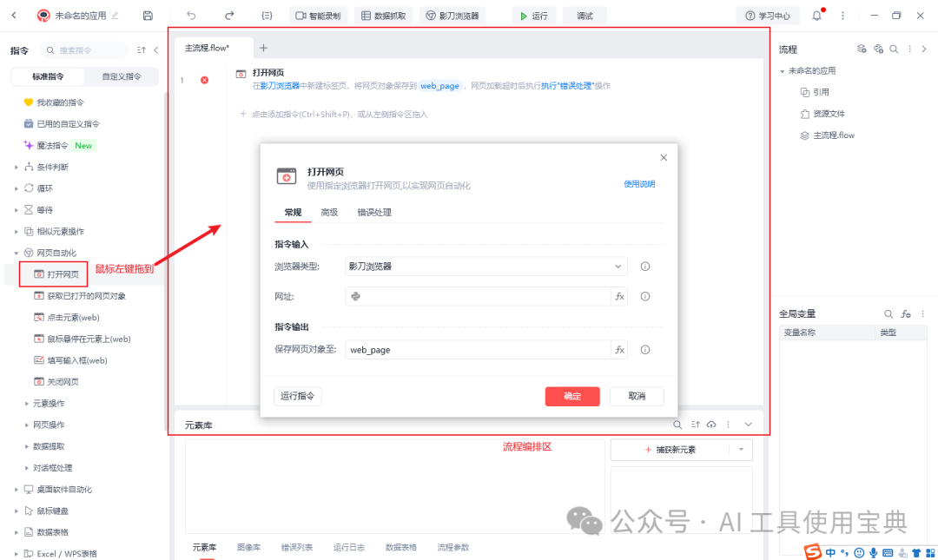Viewport: 938px width, 560px height.
Task: Select the 标准指令 tab
Action: pyautogui.click(x=48, y=76)
